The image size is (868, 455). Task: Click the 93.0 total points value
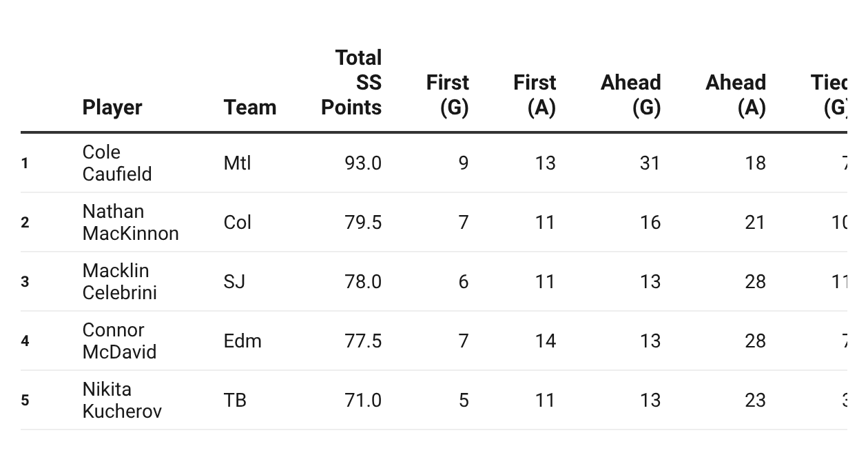click(363, 163)
